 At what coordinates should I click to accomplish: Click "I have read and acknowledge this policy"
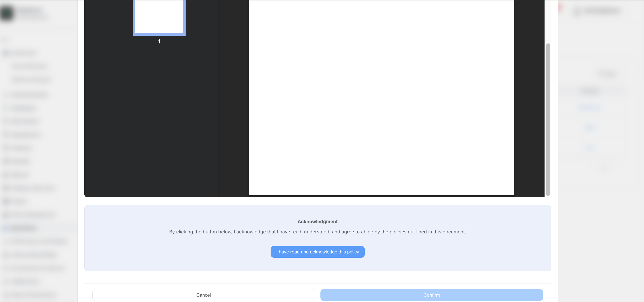coord(317,252)
